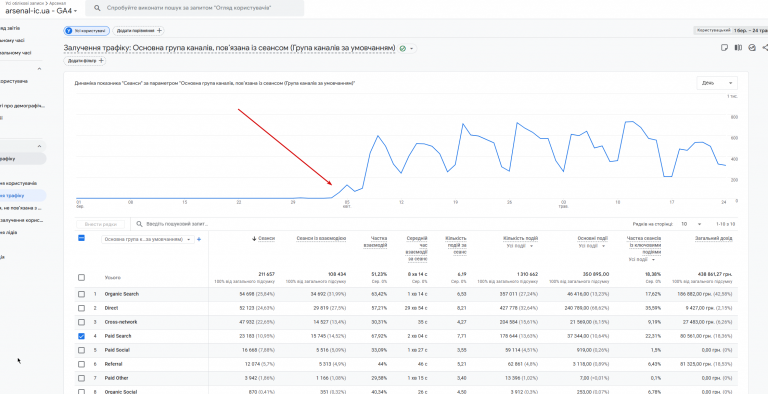Uncheck the Paid Search row checkbox

tap(81, 336)
